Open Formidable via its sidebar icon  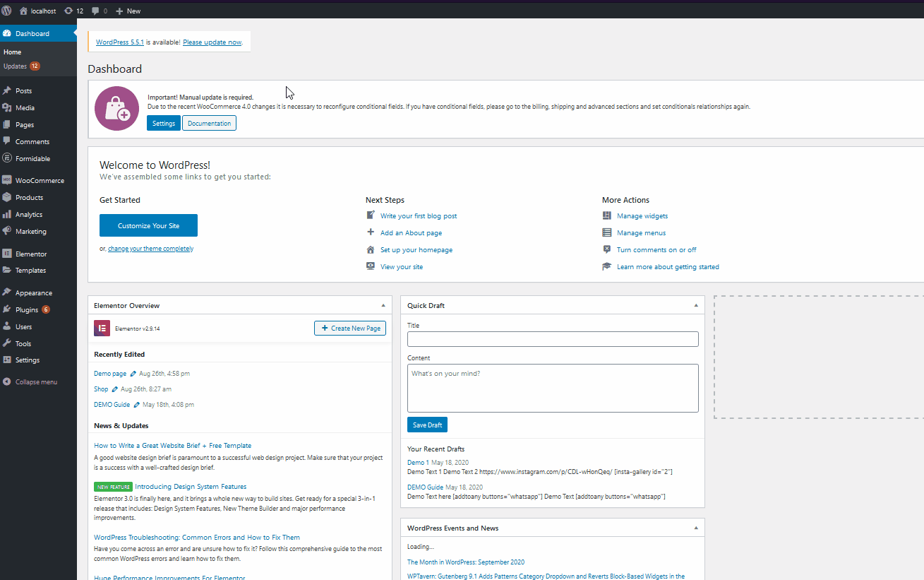click(7, 158)
